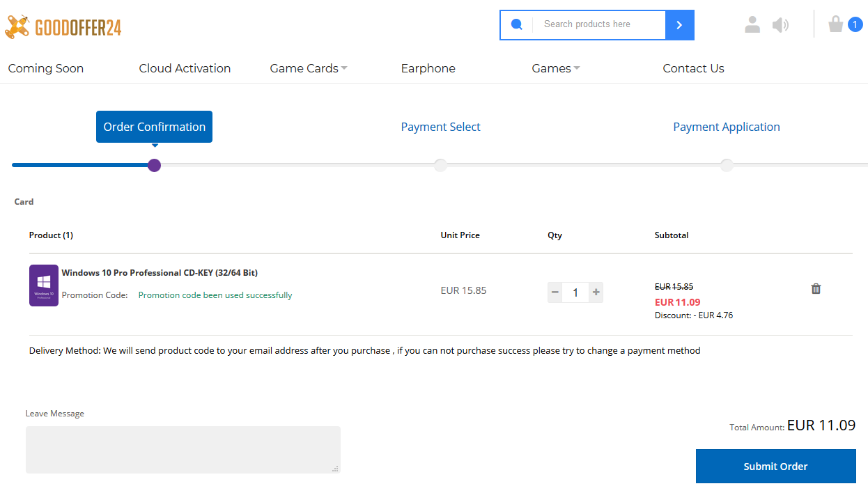This screenshot has height=493, width=868.
Task: Click the Payment Select progress dot
Action: [440, 165]
